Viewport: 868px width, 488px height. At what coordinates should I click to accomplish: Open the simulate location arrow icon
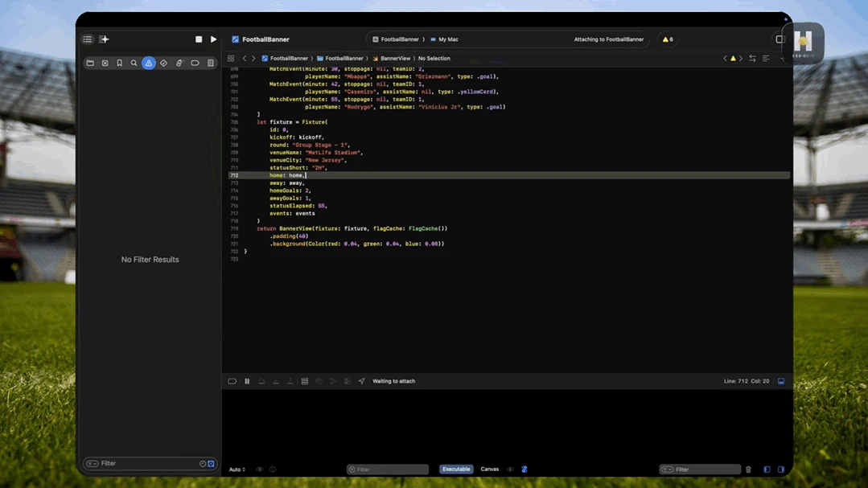click(361, 381)
